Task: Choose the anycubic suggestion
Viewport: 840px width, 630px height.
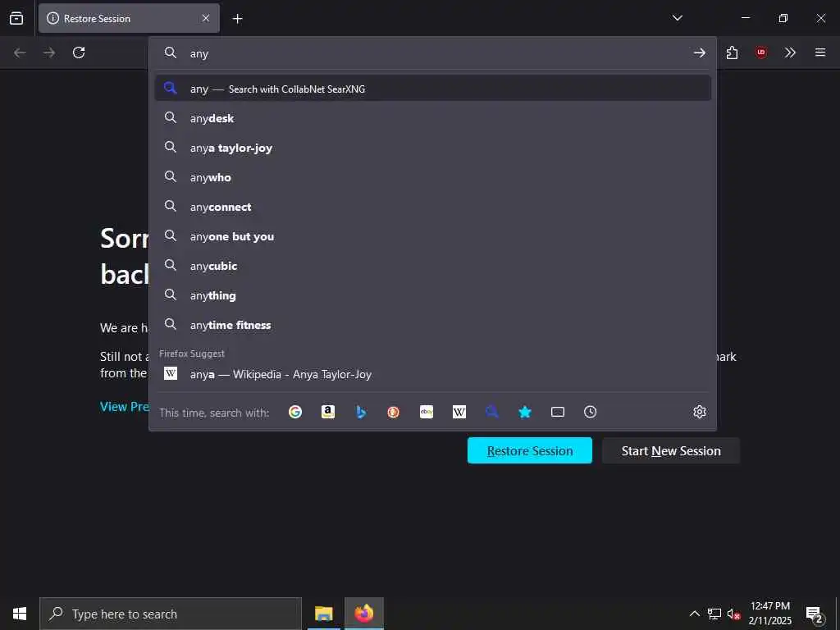Action: point(433,265)
